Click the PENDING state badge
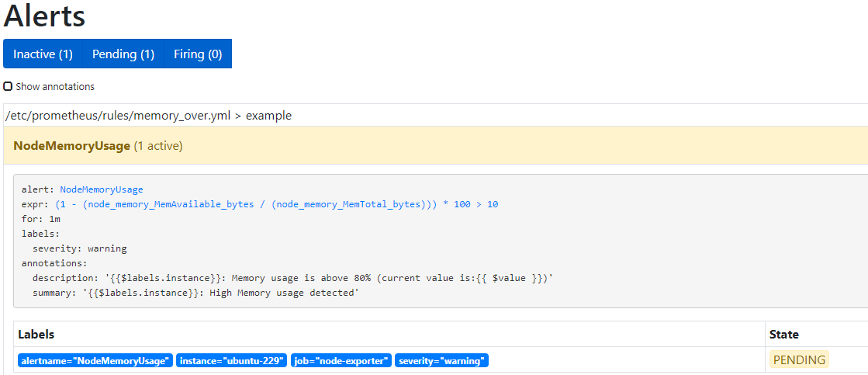Screen dimensions: 868x375 pos(799,360)
